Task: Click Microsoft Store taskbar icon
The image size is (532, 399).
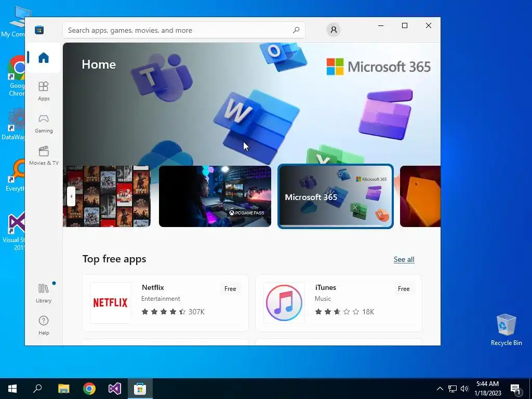Action: tap(140, 389)
